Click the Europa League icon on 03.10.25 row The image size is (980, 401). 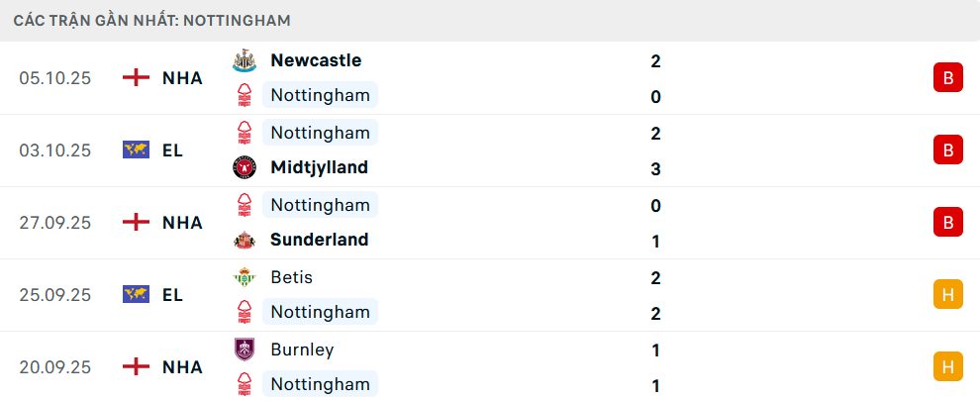136,150
